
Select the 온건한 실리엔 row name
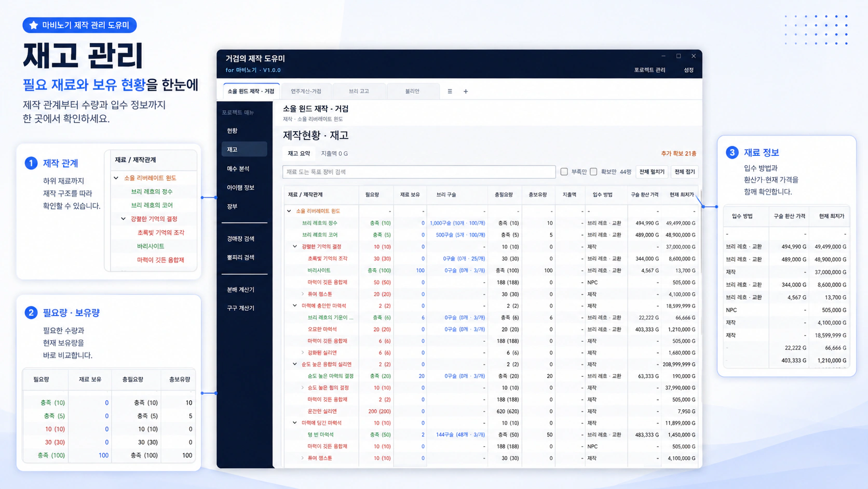coord(322,411)
